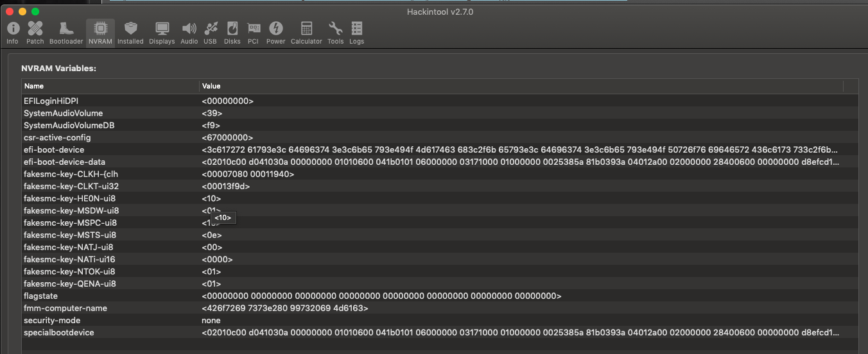Open the Info toolbar section
The height and width of the screenshot is (354, 868).
coord(12,33)
